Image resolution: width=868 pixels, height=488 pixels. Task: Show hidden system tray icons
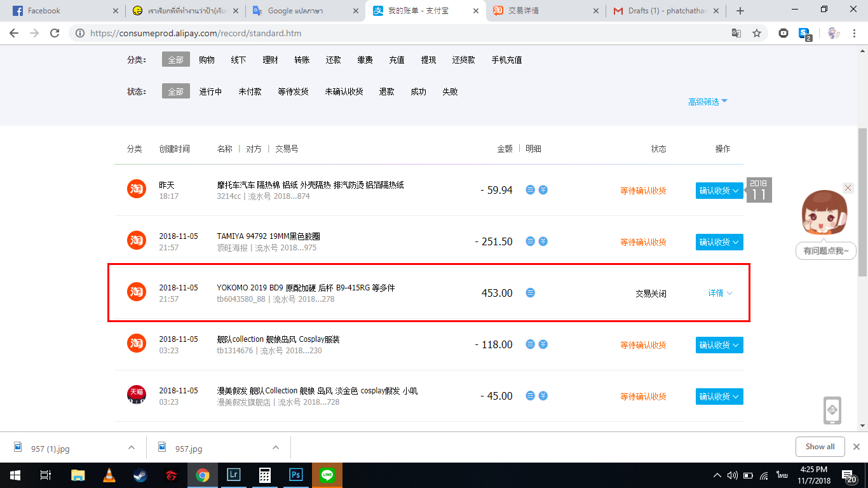tap(717, 475)
